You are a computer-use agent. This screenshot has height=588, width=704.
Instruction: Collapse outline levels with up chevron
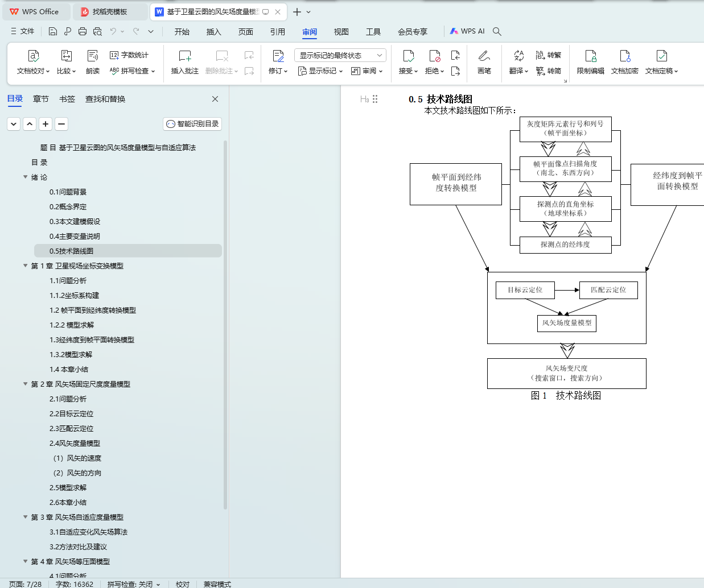[x=30, y=123]
